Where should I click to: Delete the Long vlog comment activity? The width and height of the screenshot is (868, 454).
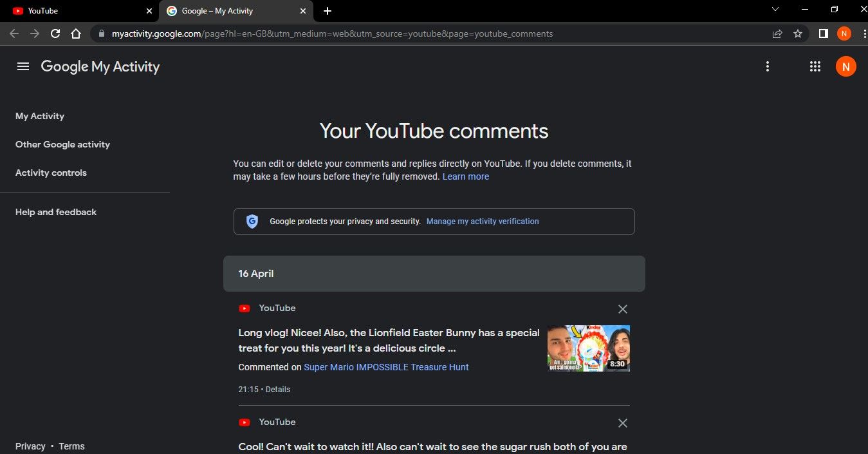622,309
